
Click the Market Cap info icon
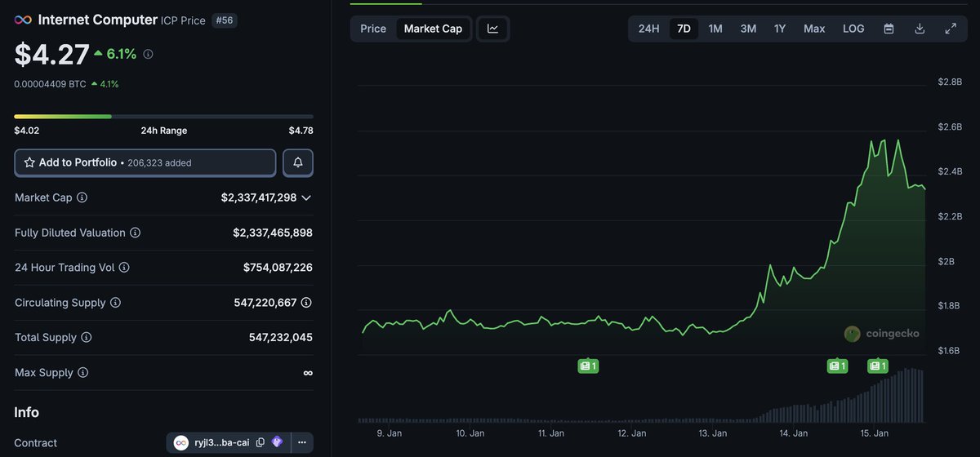(82, 197)
